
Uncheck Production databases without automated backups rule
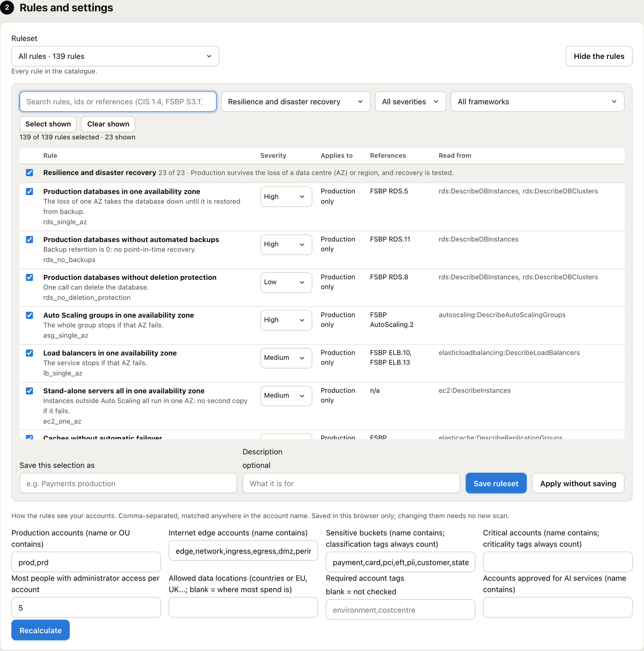pyautogui.click(x=29, y=239)
